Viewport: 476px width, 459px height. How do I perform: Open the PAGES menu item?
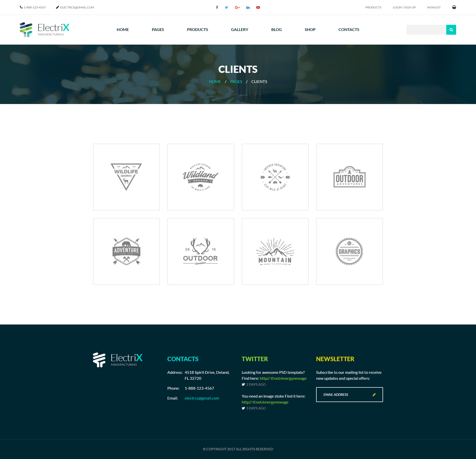(158, 29)
